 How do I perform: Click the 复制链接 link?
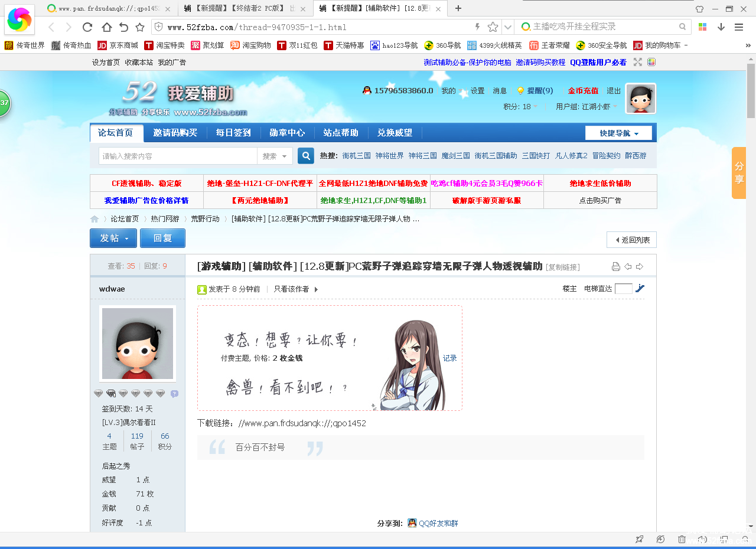point(563,267)
